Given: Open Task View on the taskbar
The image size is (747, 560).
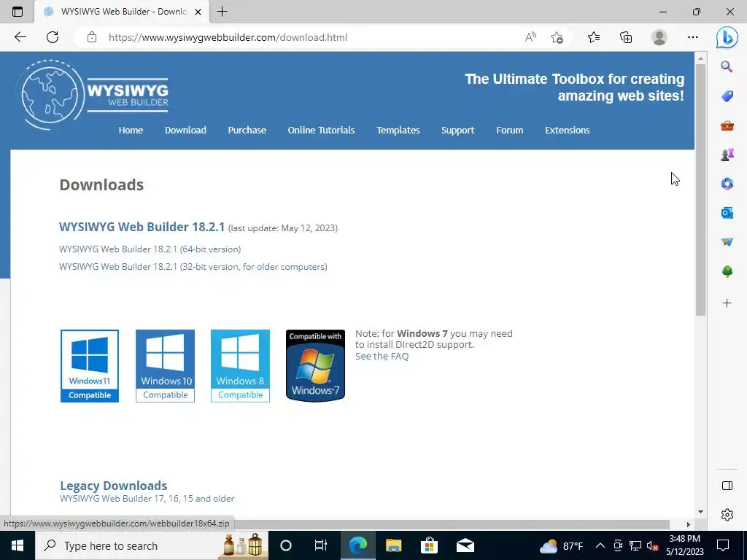Looking at the screenshot, I should 321,545.
